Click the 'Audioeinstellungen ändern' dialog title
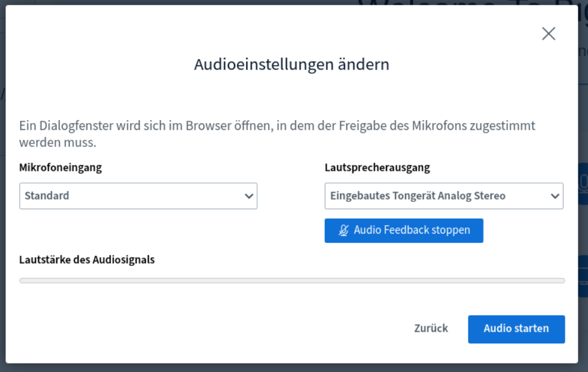The width and height of the screenshot is (588, 372). pyautogui.click(x=291, y=65)
